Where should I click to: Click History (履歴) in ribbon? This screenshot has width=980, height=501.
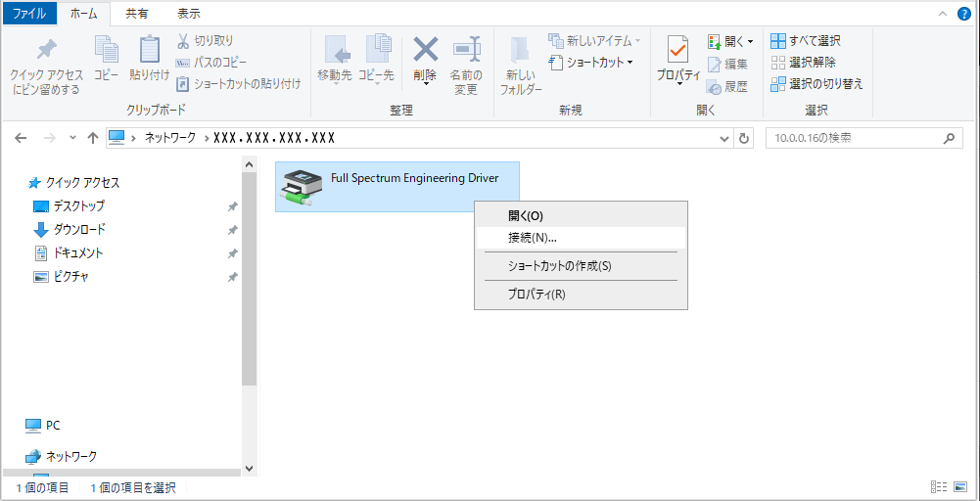(727, 87)
